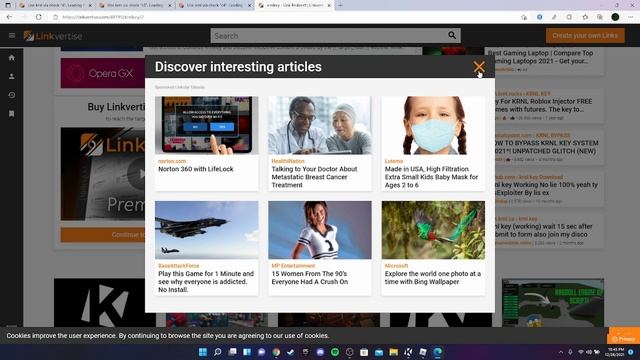Open a new browser tab
This screenshot has height=360, width=640.
[x=340, y=5]
